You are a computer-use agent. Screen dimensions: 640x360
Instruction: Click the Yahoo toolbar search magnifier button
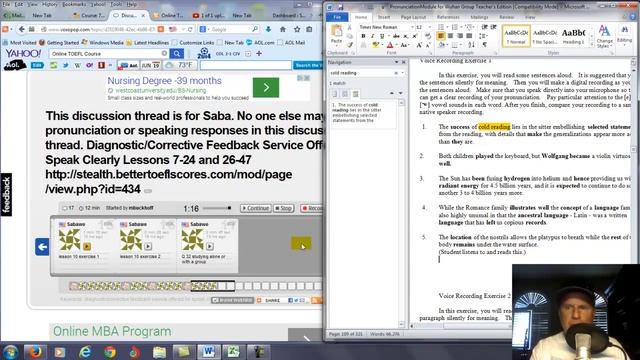tap(176, 53)
